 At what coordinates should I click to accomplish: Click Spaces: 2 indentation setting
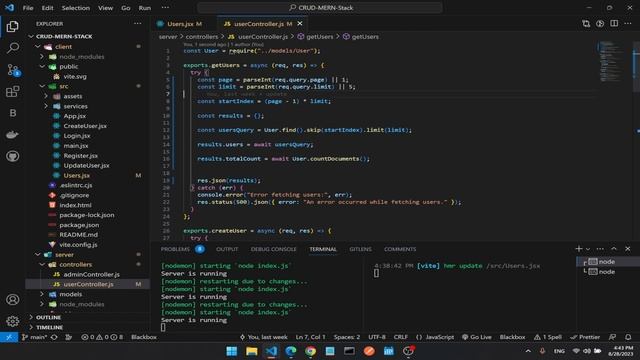click(x=347, y=337)
